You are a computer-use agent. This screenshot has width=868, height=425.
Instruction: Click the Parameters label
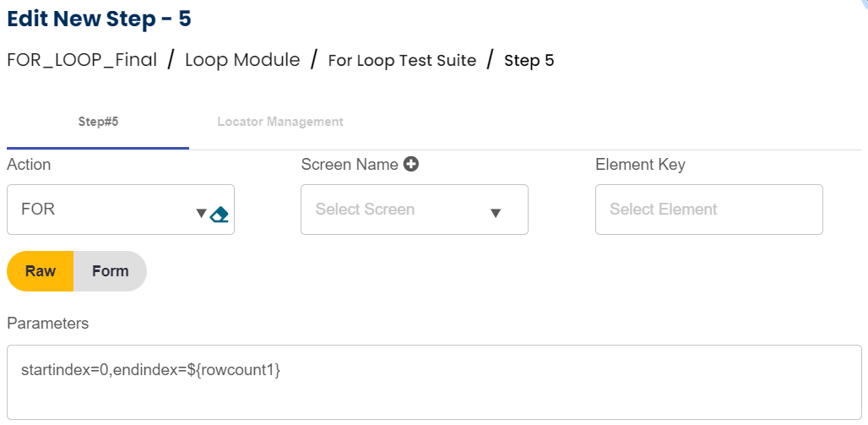pos(47,324)
